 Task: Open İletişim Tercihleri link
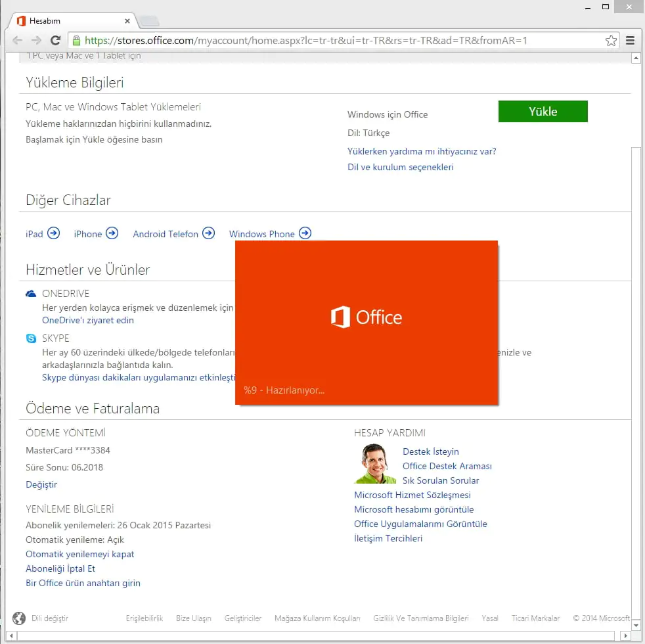click(388, 538)
